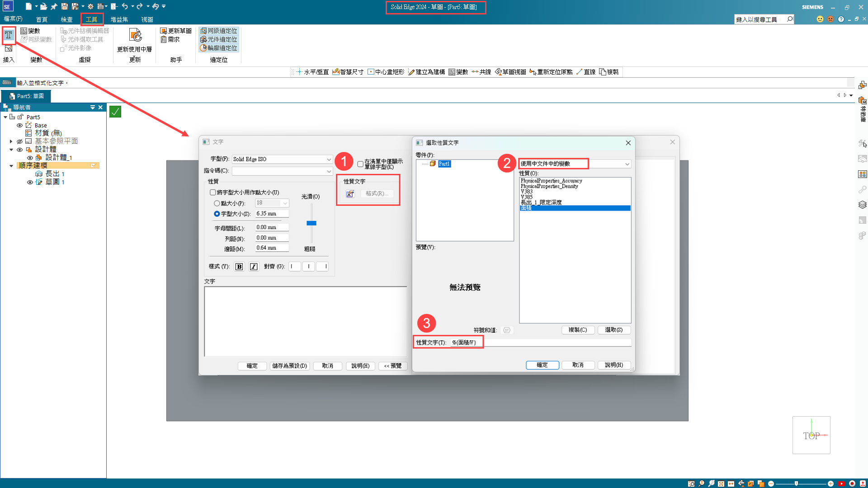Switch to the 首頁 ribbon tab
This screenshot has height=488, width=868.
click(42, 19)
